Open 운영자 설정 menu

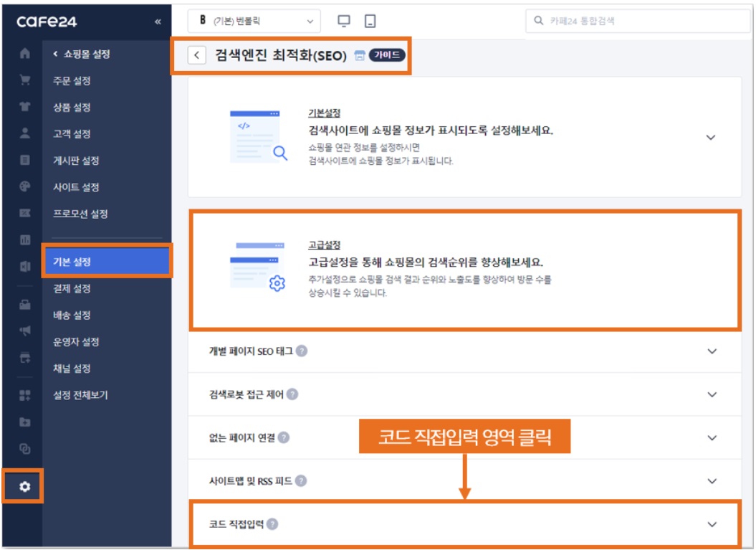[76, 341]
